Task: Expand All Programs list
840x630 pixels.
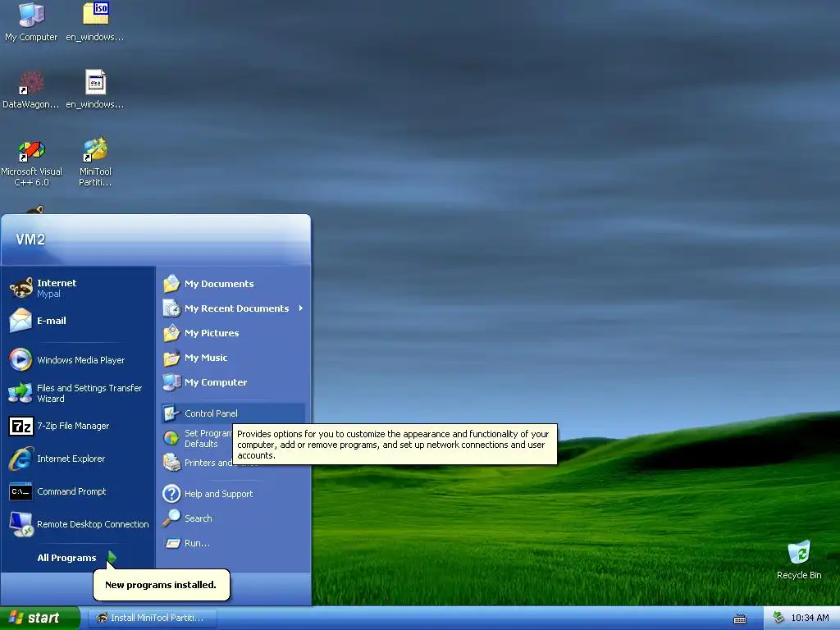Action: [76, 558]
